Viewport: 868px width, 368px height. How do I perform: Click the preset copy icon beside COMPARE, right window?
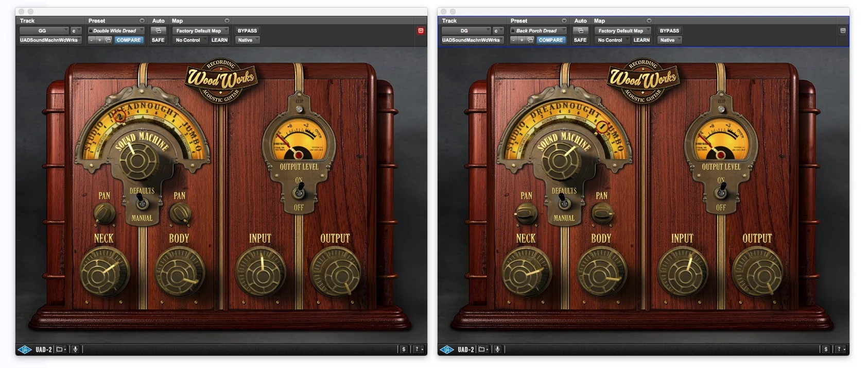pyautogui.click(x=530, y=40)
